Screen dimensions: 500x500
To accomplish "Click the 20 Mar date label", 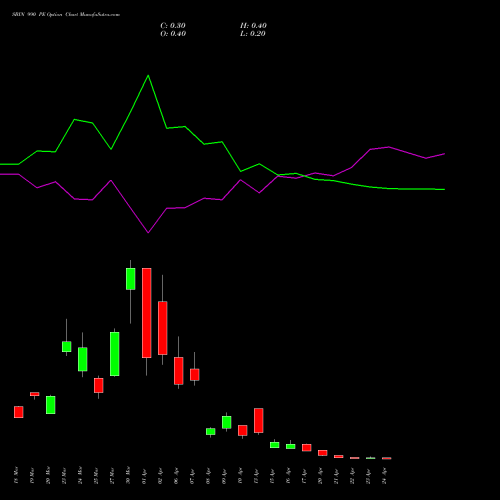I will pos(48,475).
